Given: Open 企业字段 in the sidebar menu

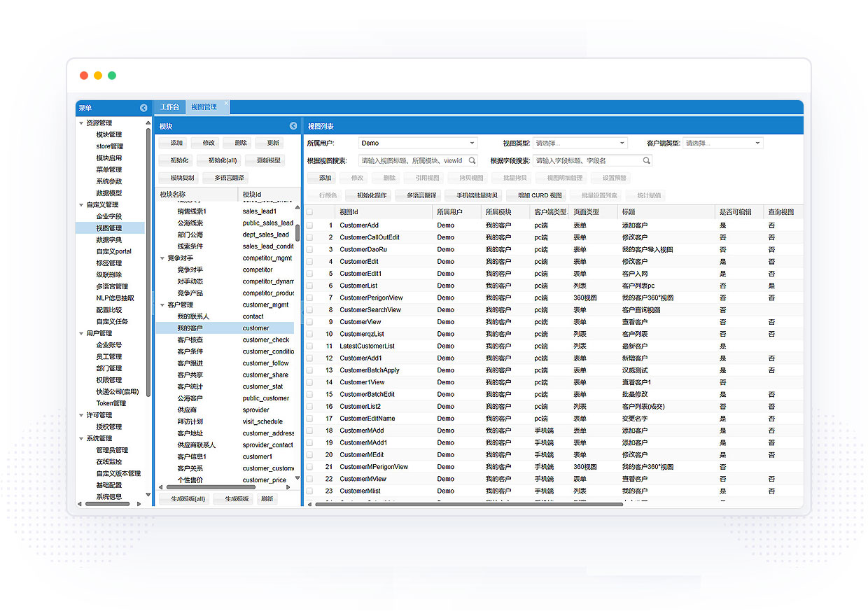Looking at the screenshot, I should pos(108,216).
